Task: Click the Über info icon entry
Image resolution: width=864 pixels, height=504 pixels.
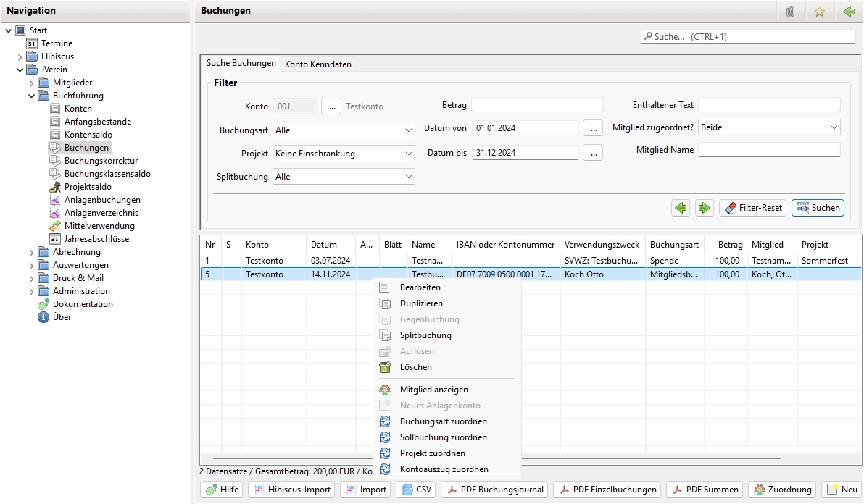Action: tap(62, 317)
